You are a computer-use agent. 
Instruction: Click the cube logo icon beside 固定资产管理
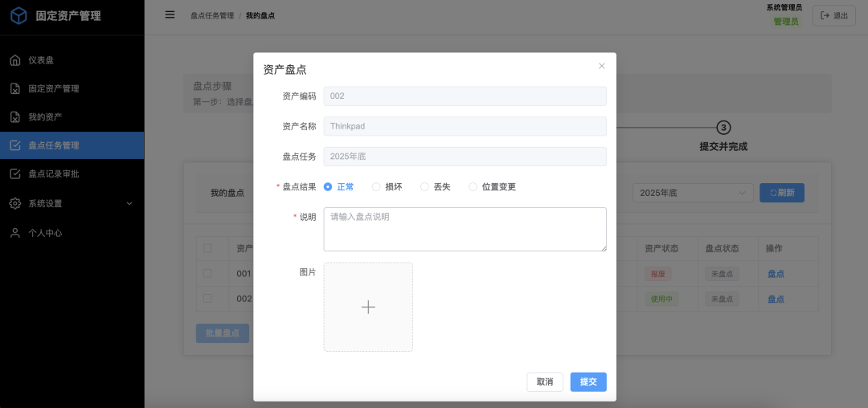[x=18, y=15]
